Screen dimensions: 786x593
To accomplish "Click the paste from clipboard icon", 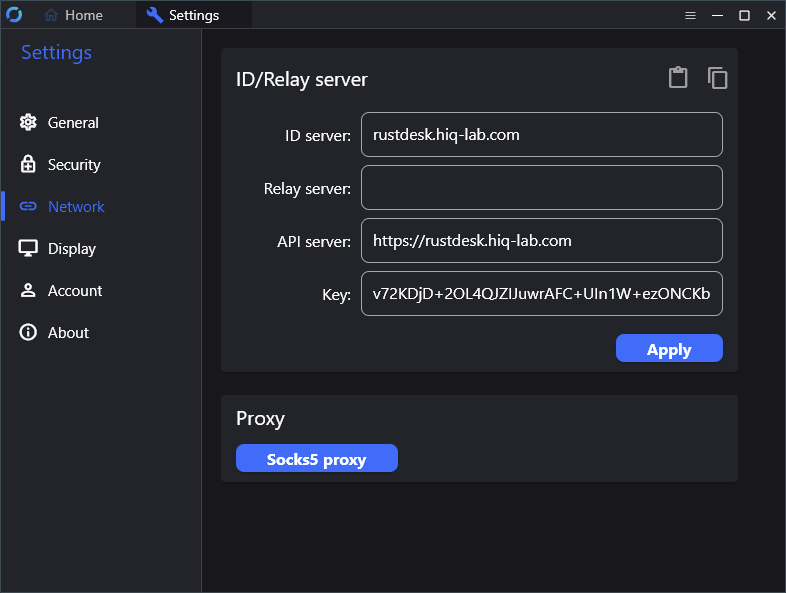I will click(x=678, y=78).
